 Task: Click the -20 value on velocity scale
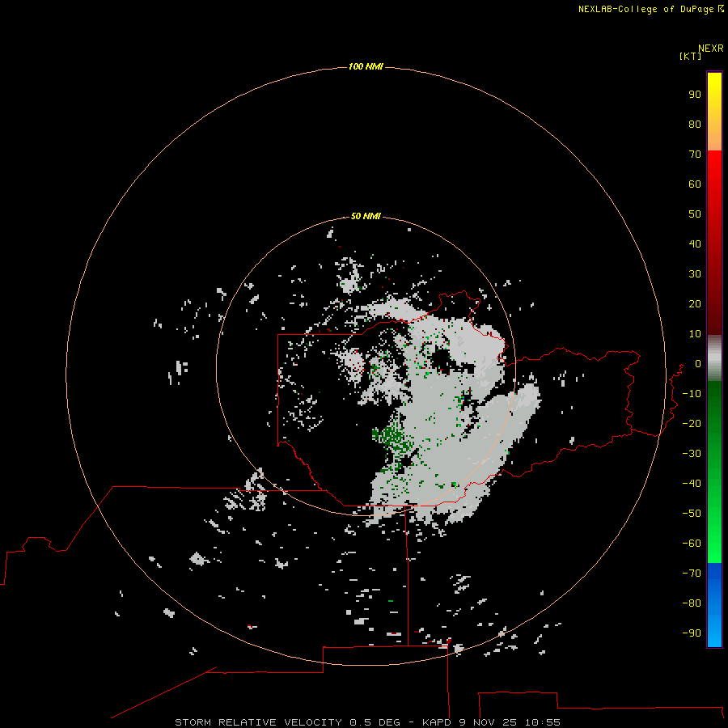tap(692, 423)
